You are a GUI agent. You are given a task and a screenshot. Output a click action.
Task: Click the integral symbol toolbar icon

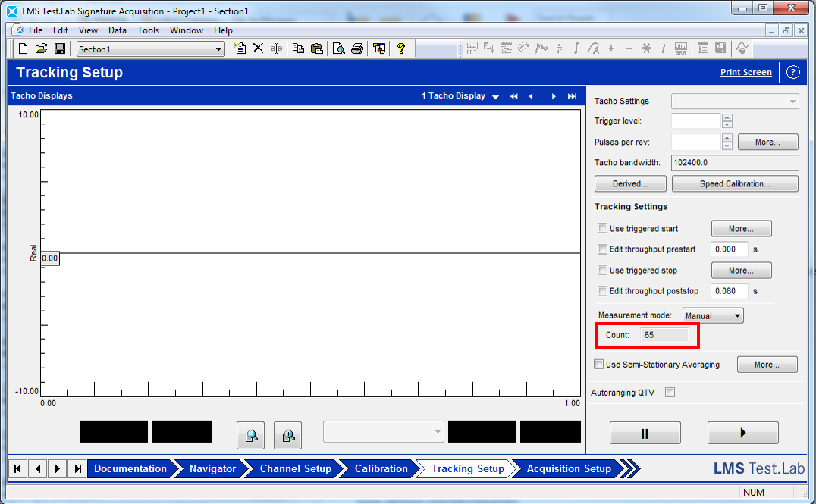(576, 49)
